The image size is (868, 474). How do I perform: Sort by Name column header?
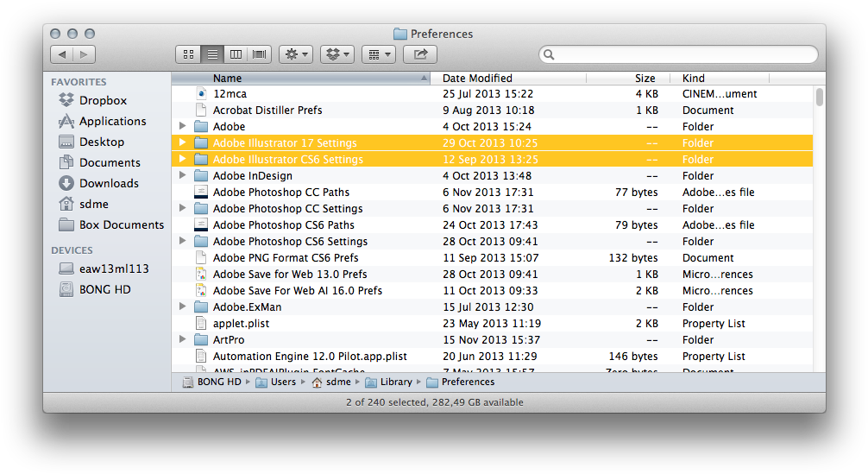click(300, 78)
